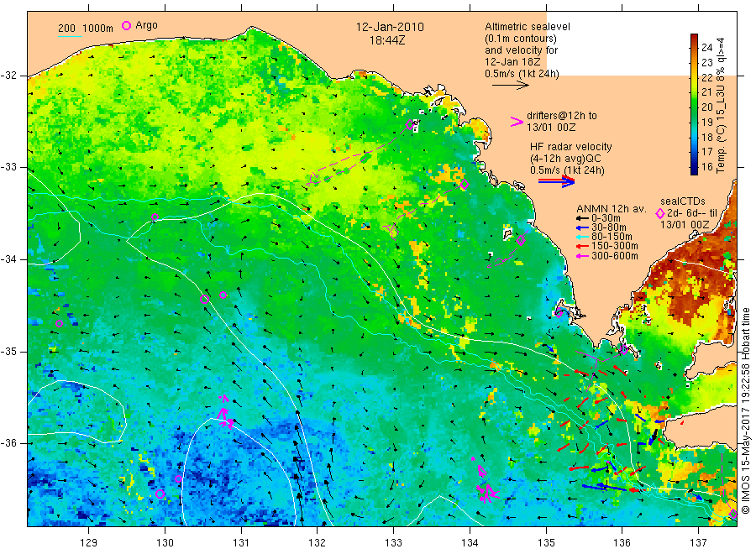The image size is (756, 554).
Task: Select the Argo float near 130.5E, 34.4S
Action: [204, 299]
